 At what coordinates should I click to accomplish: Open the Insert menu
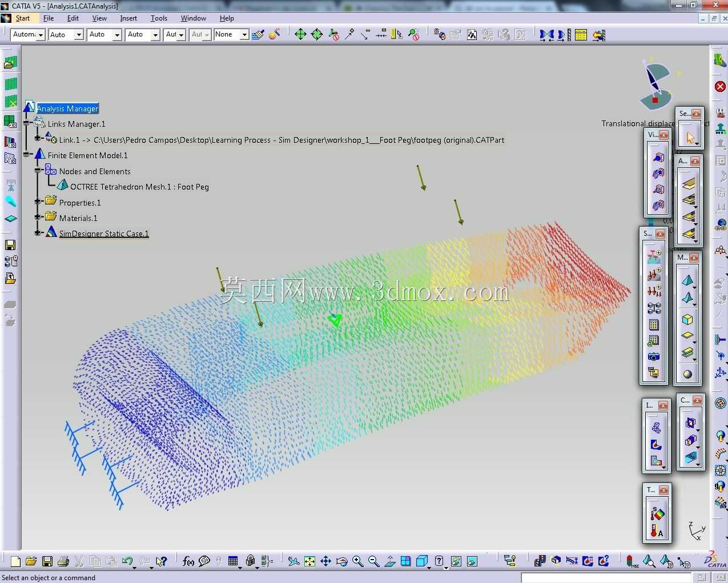coord(128,18)
